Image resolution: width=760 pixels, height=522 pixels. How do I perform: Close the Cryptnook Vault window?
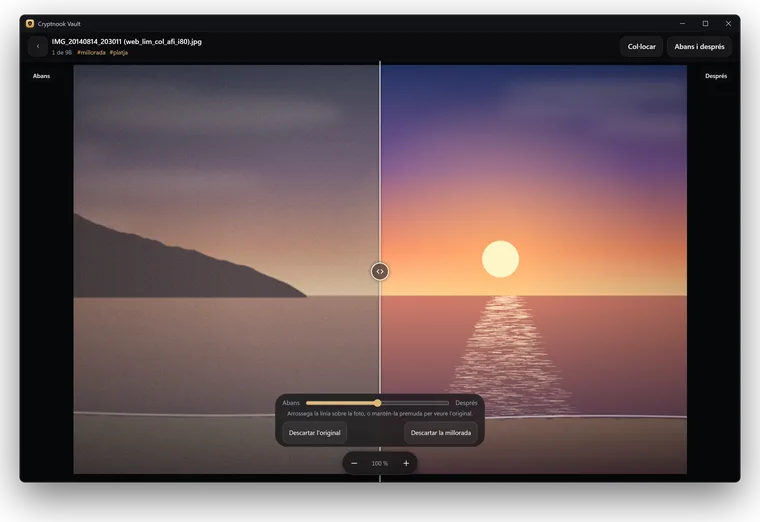[x=728, y=23]
